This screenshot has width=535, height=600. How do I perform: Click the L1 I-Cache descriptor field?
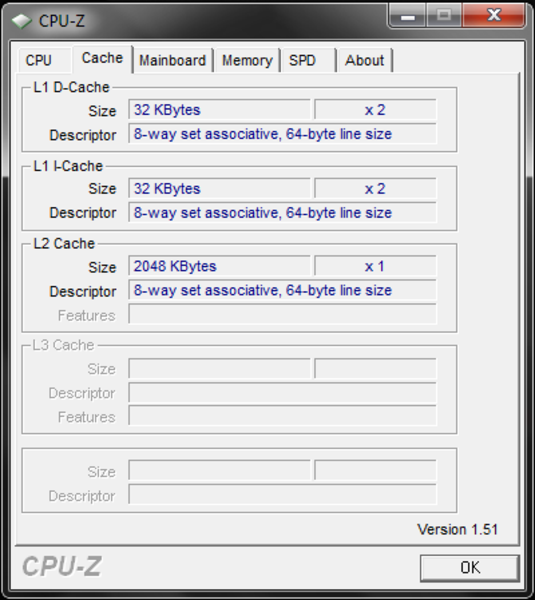(x=282, y=213)
